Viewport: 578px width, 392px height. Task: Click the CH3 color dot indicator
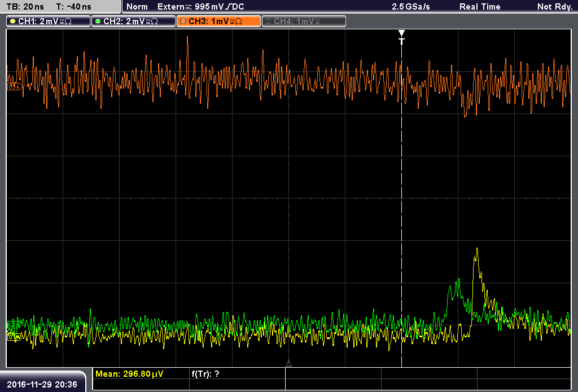pyautogui.click(x=183, y=21)
